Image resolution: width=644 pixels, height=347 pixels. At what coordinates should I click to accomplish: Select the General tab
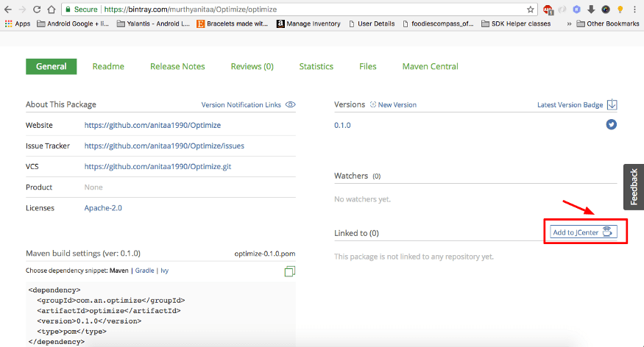point(51,66)
